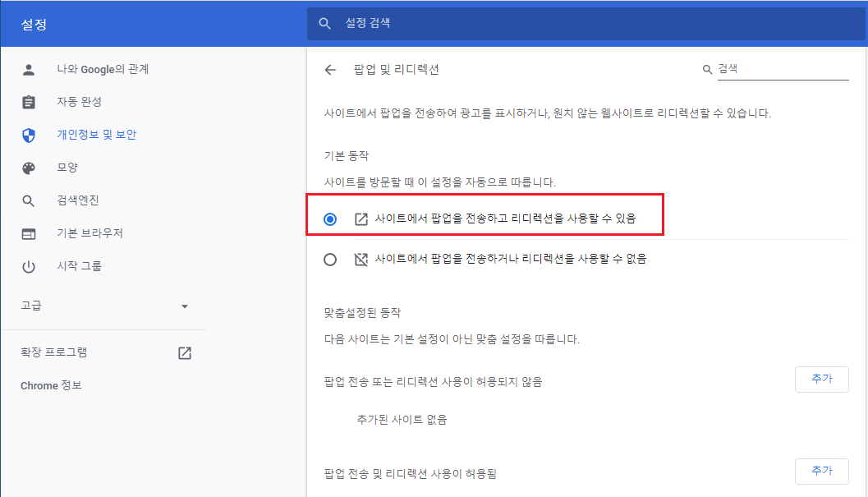Click the browser window icon for 기본 브라우저
The height and width of the screenshot is (497, 868).
(x=29, y=233)
